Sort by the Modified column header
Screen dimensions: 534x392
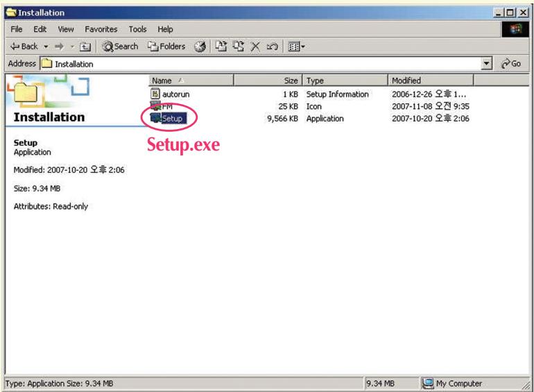coord(431,80)
